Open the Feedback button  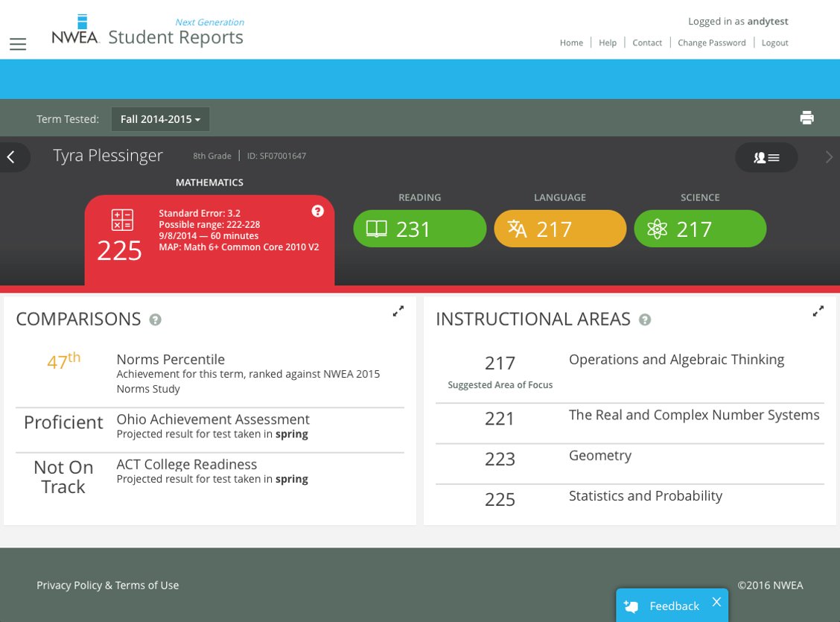coord(672,606)
